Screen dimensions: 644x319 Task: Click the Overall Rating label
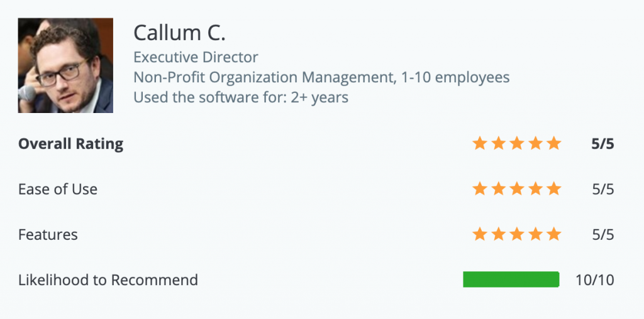[70, 144]
